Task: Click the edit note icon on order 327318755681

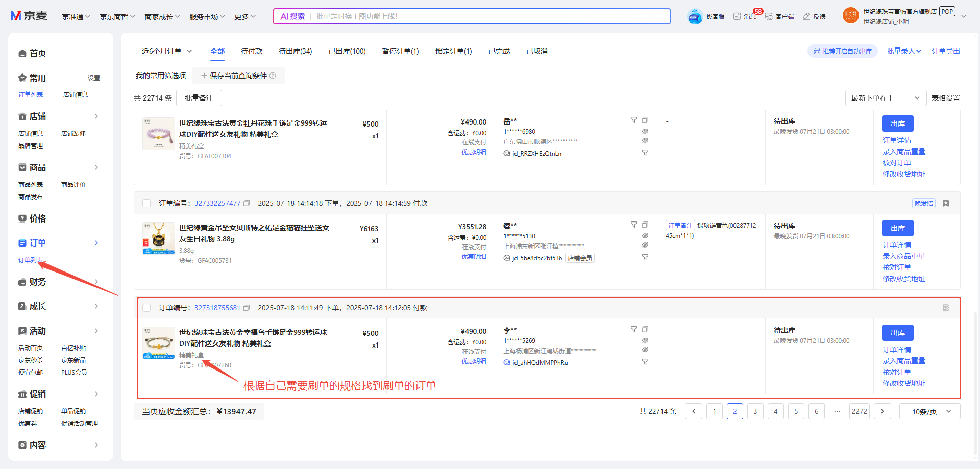Action: pos(946,308)
